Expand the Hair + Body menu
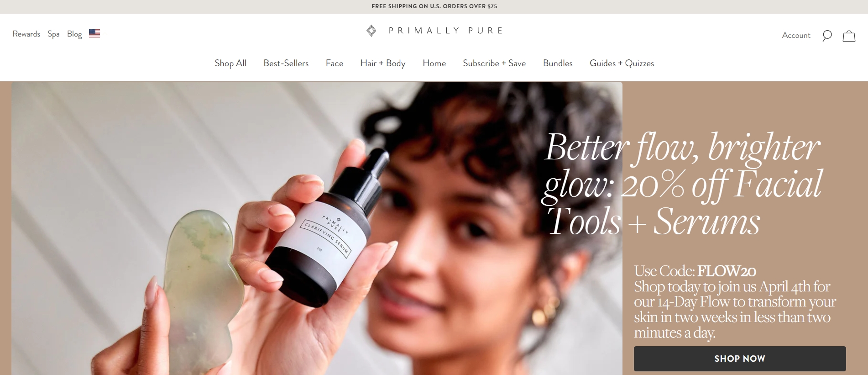The image size is (868, 375). [383, 63]
